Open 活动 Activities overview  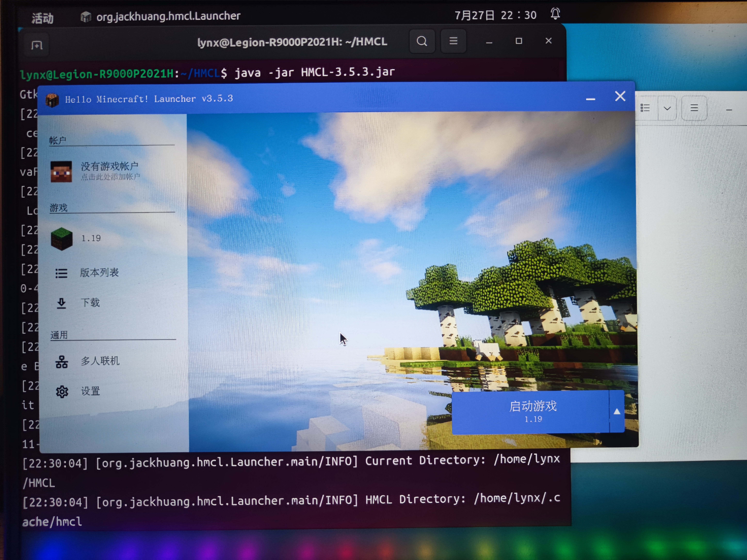pyautogui.click(x=43, y=18)
